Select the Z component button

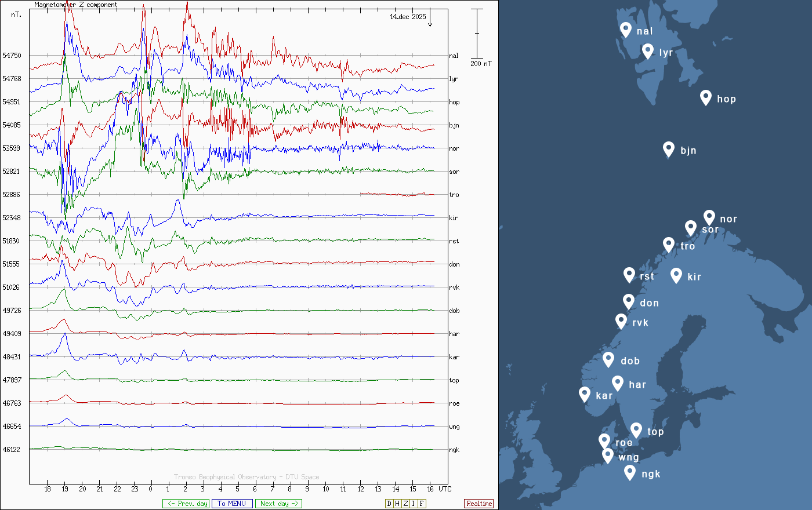point(405,504)
